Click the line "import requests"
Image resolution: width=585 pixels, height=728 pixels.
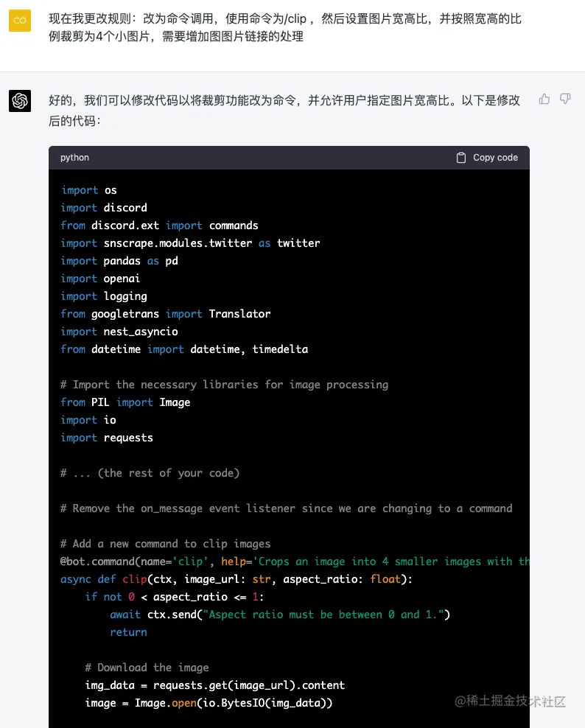pyautogui.click(x=107, y=438)
